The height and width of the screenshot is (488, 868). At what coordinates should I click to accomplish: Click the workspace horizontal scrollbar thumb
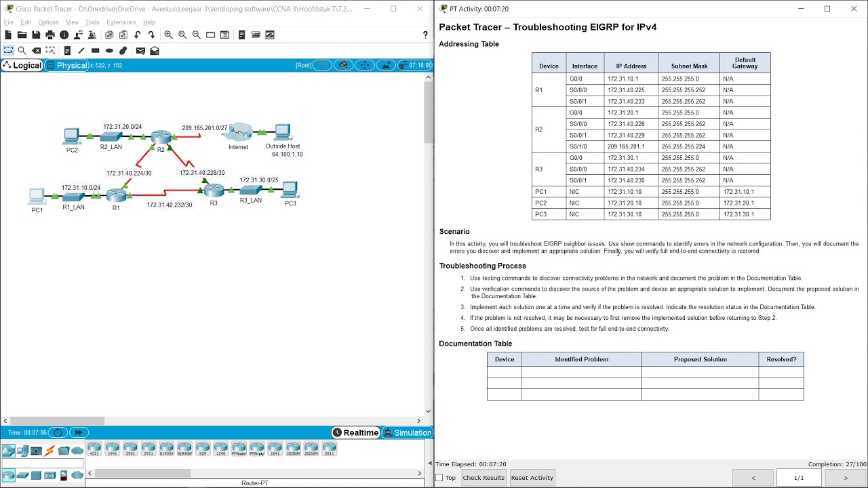pyautogui.click(x=57, y=421)
